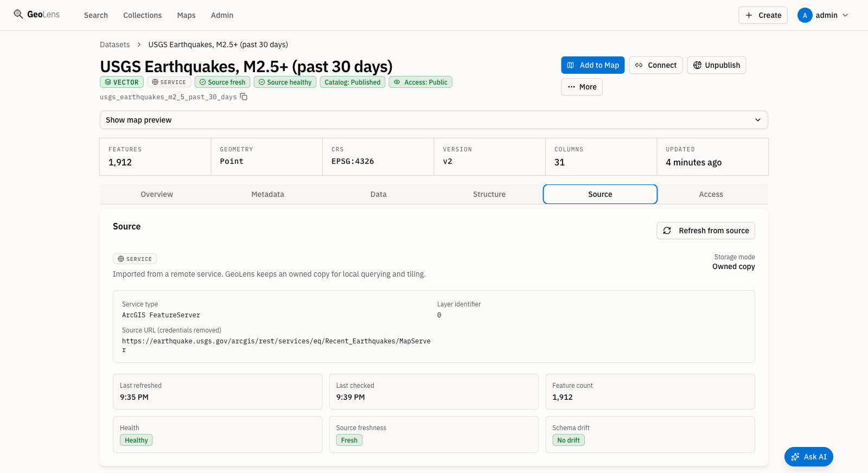Click the Datasets breadcrumb link
868x473 pixels.
(x=115, y=44)
